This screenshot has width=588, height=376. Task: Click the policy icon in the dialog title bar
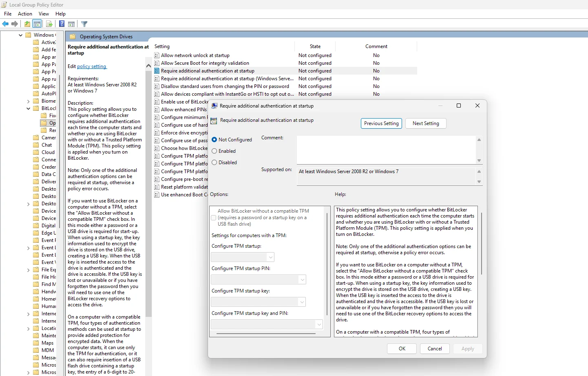tap(214, 106)
